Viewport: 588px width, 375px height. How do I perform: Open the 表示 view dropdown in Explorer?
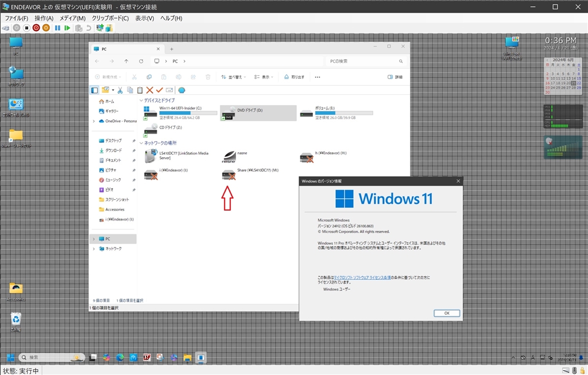264,77
